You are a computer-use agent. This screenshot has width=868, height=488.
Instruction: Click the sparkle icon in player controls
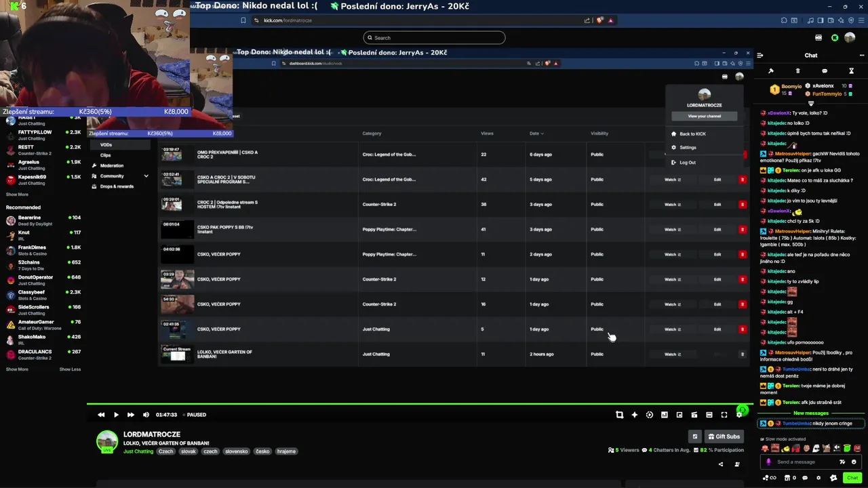point(635,415)
